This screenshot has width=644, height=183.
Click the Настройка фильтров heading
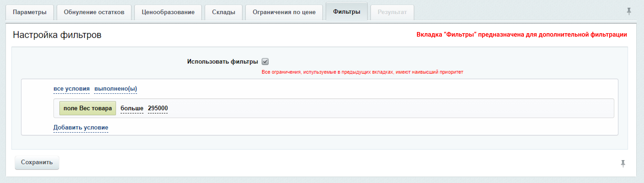[57, 35]
